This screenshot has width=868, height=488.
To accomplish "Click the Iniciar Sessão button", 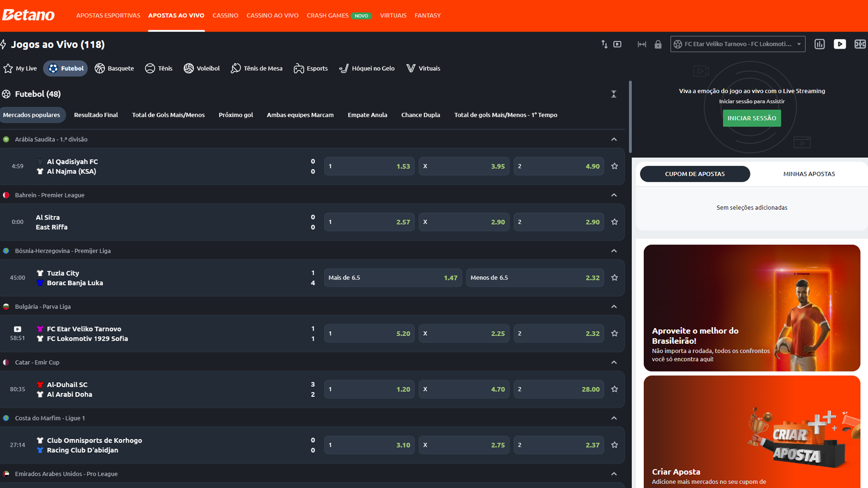I will pos(751,118).
